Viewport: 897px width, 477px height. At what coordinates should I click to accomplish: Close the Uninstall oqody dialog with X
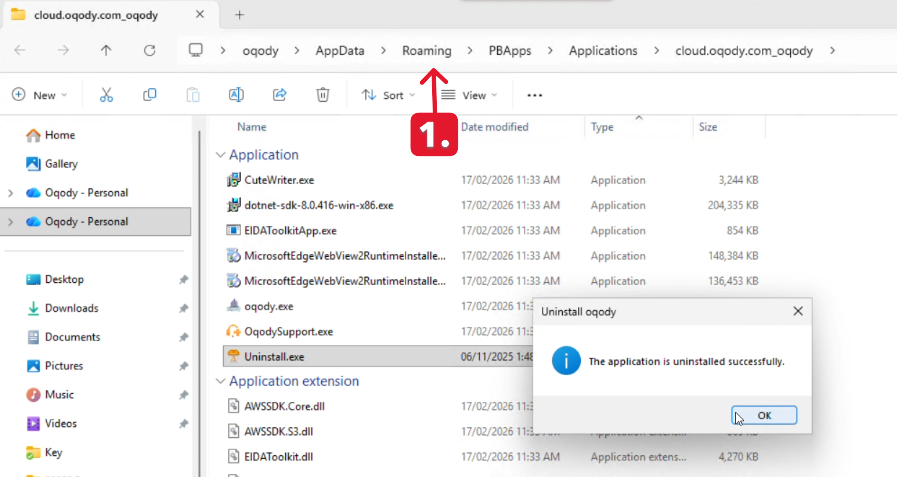tap(797, 311)
